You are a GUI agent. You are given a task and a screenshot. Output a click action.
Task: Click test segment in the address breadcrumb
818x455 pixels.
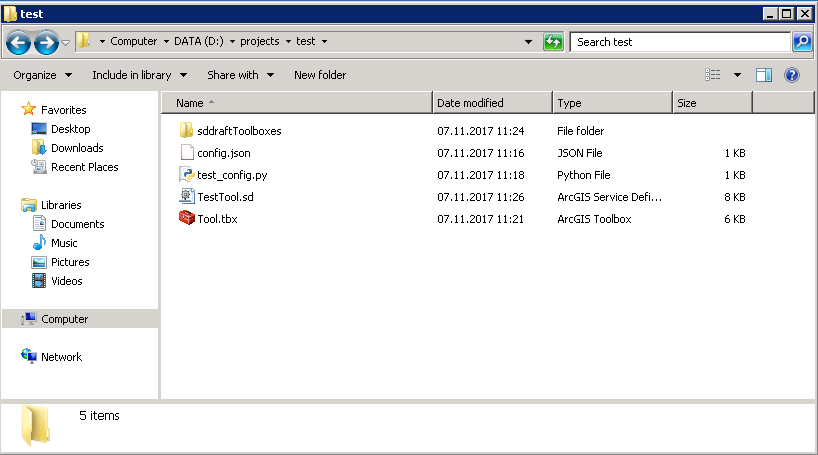coord(306,41)
